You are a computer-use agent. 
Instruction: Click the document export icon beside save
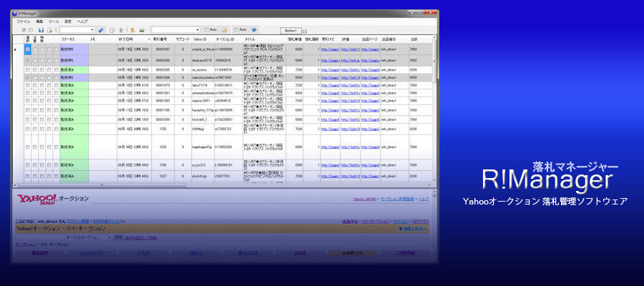[x=49, y=30]
